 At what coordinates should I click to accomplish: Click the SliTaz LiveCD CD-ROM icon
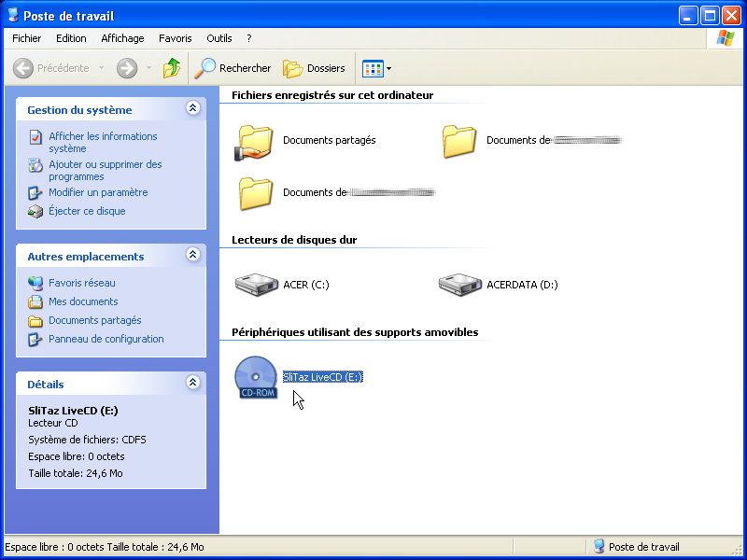coord(256,378)
